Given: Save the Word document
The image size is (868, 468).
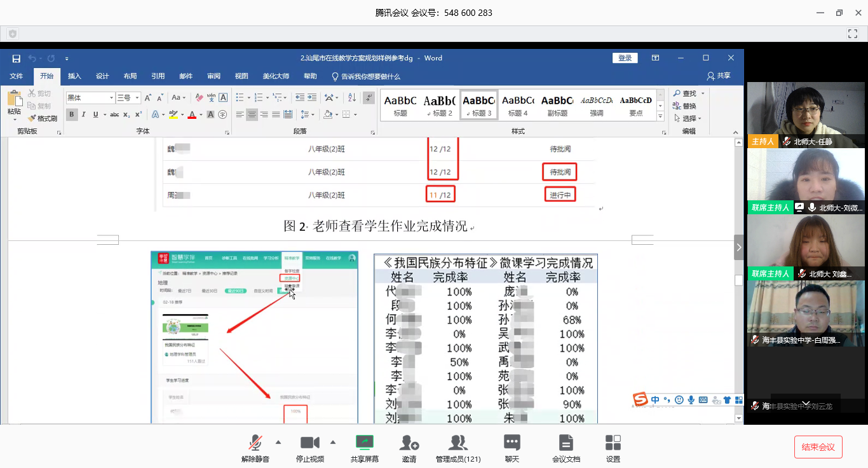Looking at the screenshot, I should pyautogui.click(x=17, y=58).
